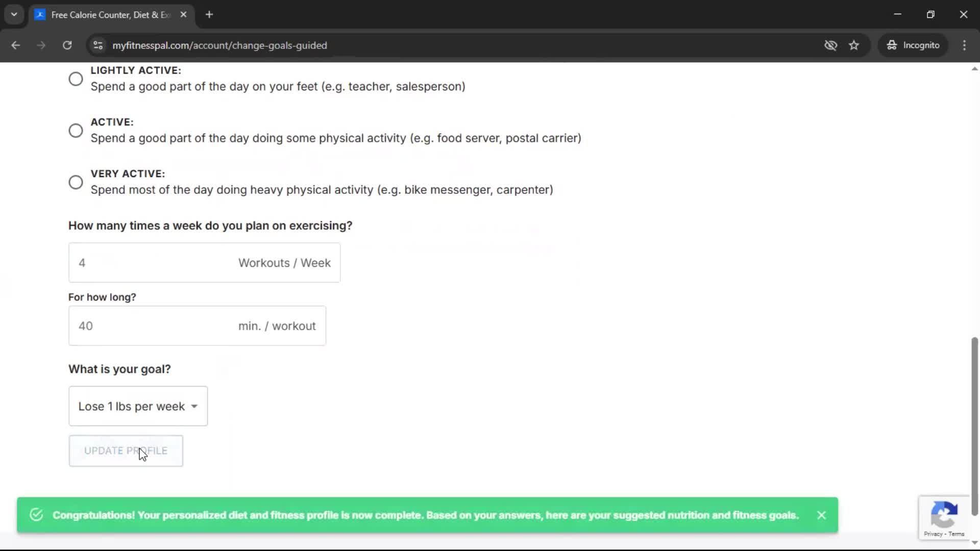Click the 'For how long?' label
The height and width of the screenshot is (551, 980).
click(x=102, y=297)
